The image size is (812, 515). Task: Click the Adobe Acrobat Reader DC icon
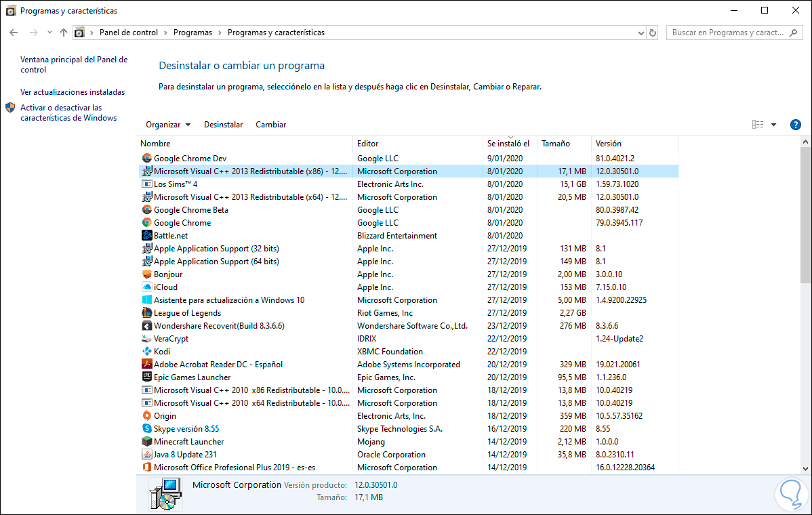147,365
